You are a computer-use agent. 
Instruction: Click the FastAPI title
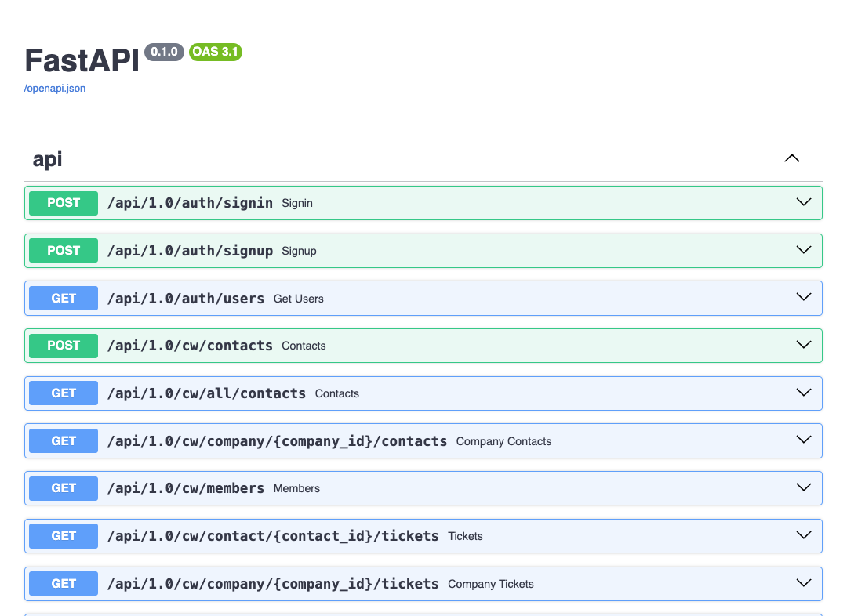click(82, 60)
